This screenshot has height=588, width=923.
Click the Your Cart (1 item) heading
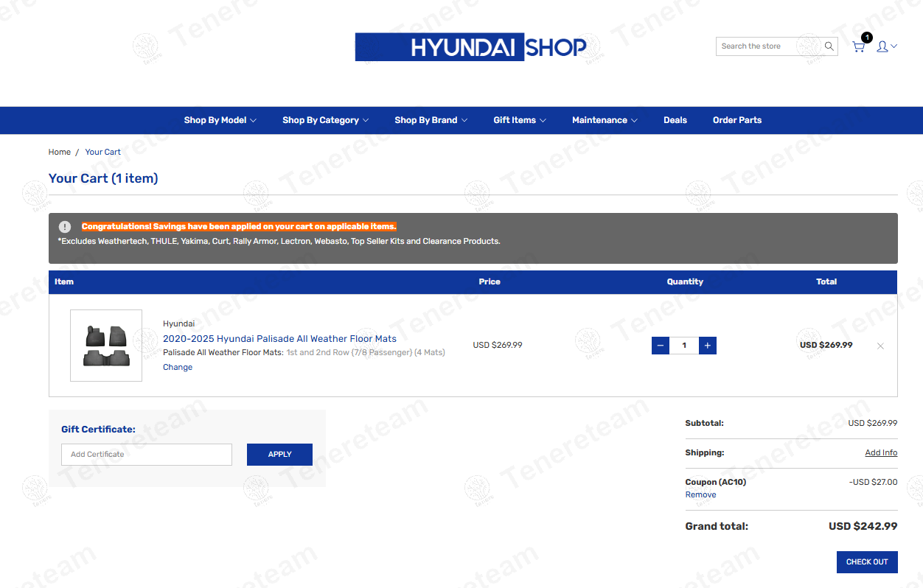103,178
